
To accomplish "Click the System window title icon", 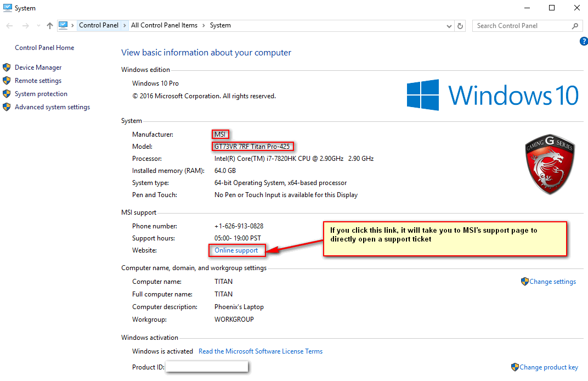I will point(8,8).
